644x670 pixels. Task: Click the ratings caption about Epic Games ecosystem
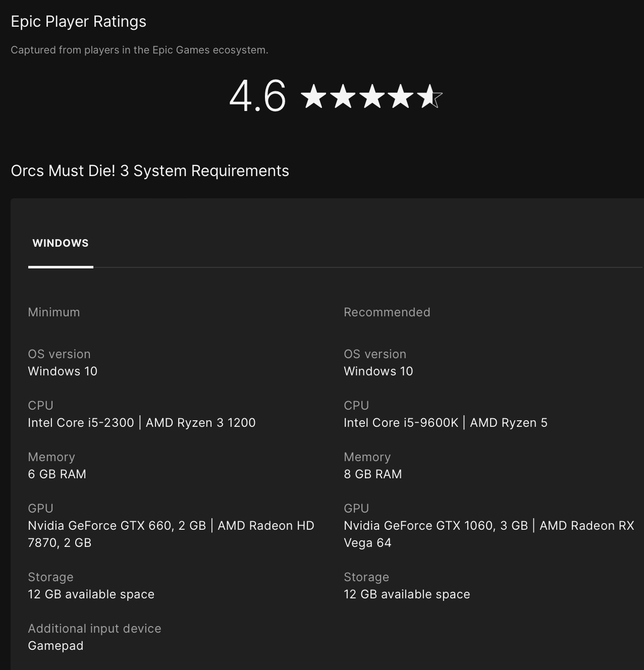139,50
